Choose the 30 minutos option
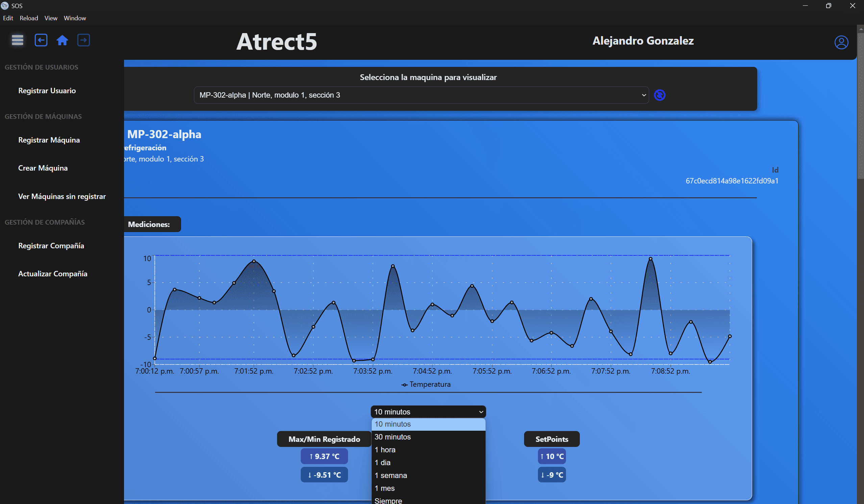Image resolution: width=864 pixels, height=504 pixels. pos(428,437)
